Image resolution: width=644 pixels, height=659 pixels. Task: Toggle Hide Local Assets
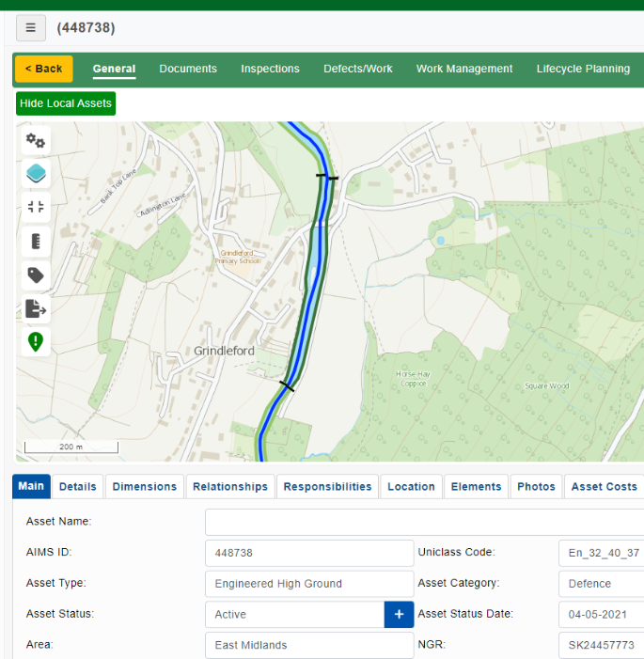click(x=66, y=103)
